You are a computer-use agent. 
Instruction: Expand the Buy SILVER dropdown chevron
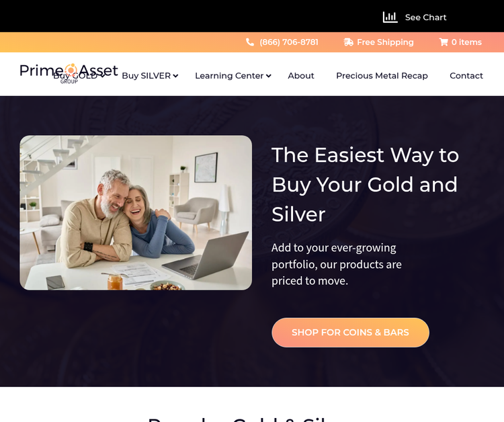(175, 76)
